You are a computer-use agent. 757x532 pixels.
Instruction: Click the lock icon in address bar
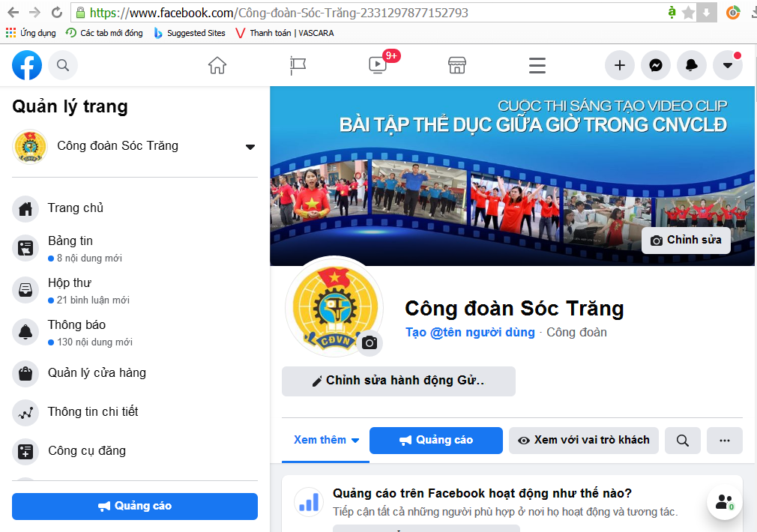pyautogui.click(x=81, y=13)
